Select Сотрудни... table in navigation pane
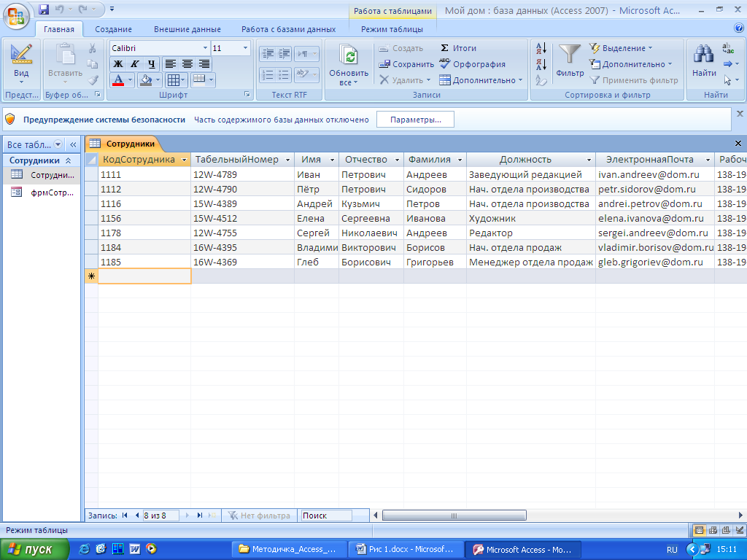Viewport: 747px width, 560px height. [x=42, y=175]
